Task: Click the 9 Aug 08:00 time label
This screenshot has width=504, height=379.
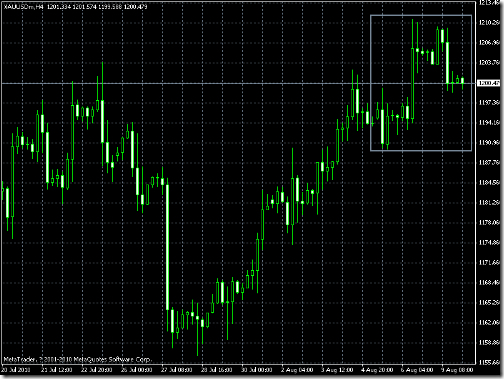Action: tap(457, 370)
